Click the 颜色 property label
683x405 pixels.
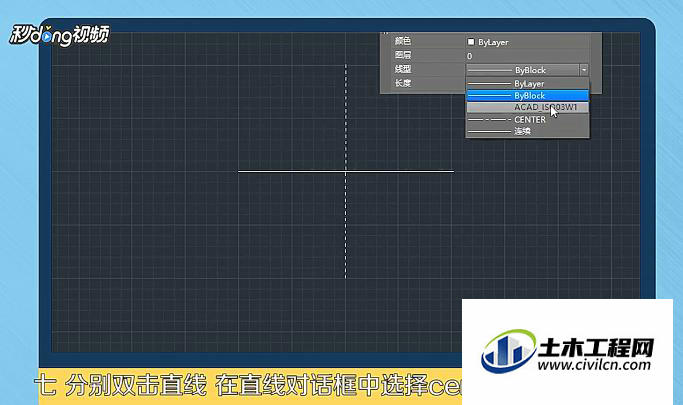tap(403, 41)
